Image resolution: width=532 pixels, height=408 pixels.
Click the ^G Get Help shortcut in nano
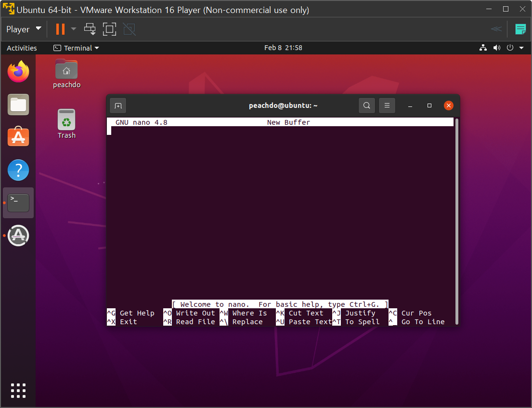pyautogui.click(x=131, y=313)
